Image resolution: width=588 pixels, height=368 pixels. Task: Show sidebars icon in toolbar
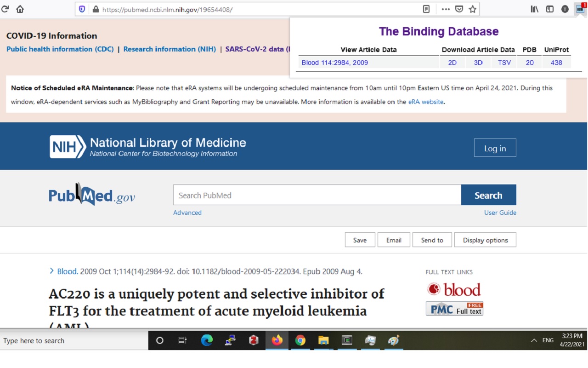coord(550,9)
